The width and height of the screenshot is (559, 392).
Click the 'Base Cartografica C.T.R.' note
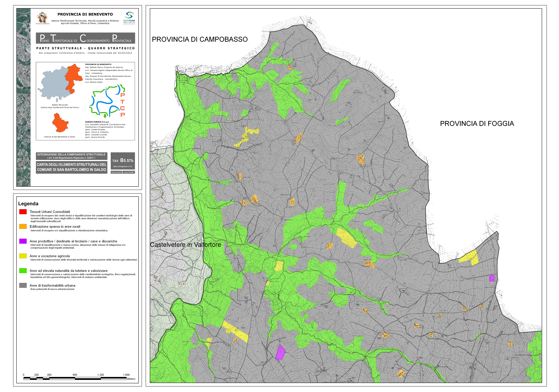point(123,167)
